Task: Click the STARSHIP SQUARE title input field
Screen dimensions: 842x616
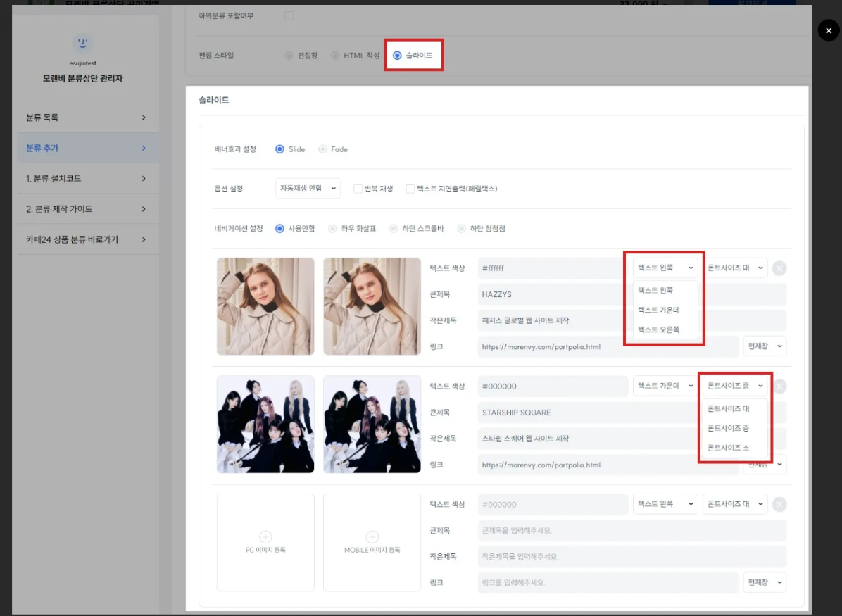Action: click(x=553, y=413)
